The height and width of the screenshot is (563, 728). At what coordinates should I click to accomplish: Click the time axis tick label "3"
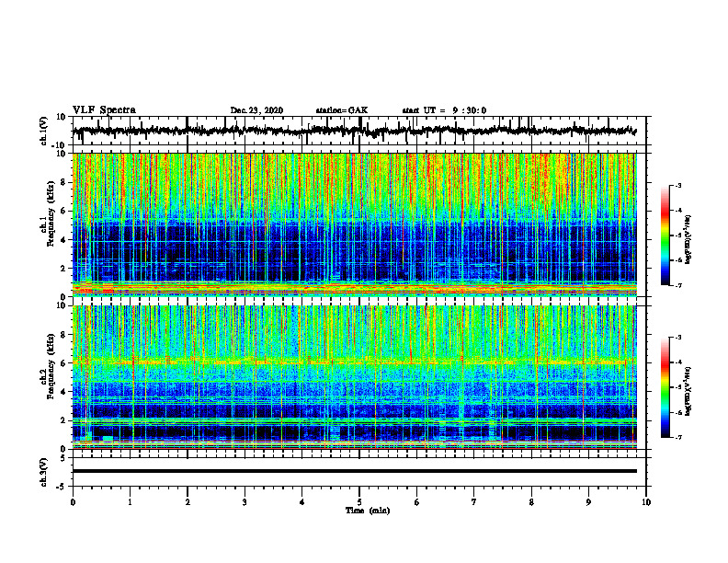pos(245,502)
